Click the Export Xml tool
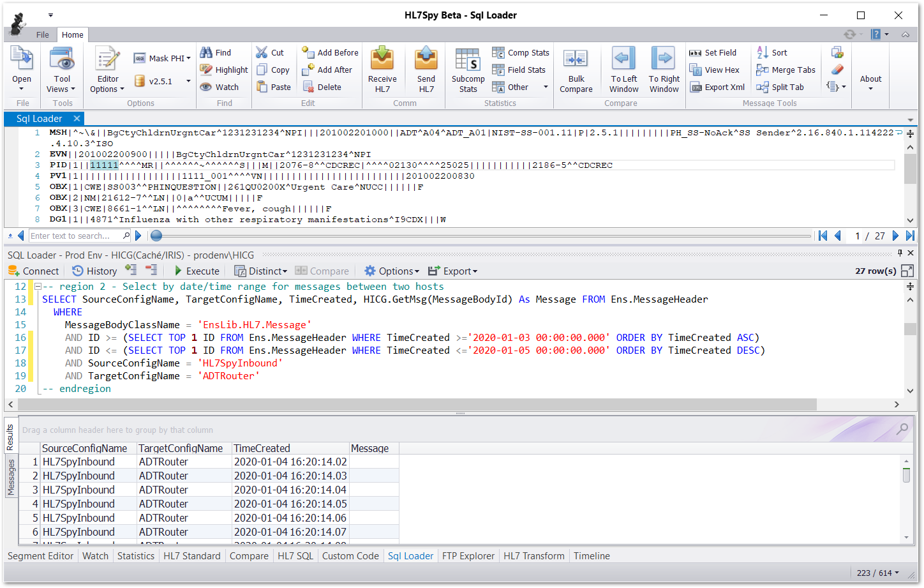Image resolution: width=924 pixels, height=588 pixels. pyautogui.click(x=717, y=87)
